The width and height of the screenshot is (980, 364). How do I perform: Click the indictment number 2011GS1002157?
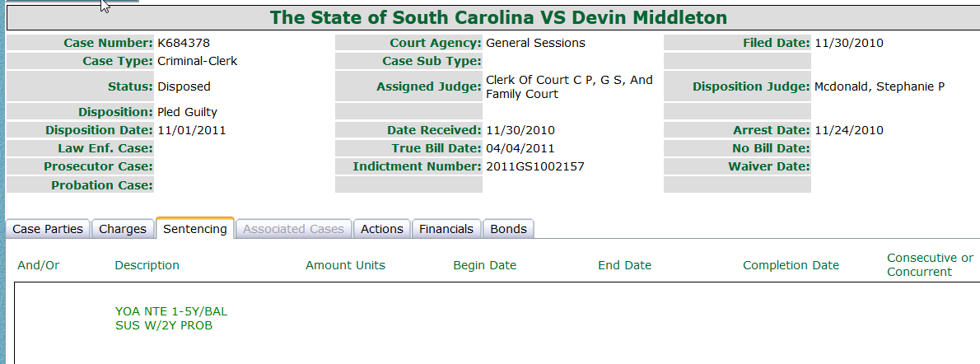click(x=535, y=166)
